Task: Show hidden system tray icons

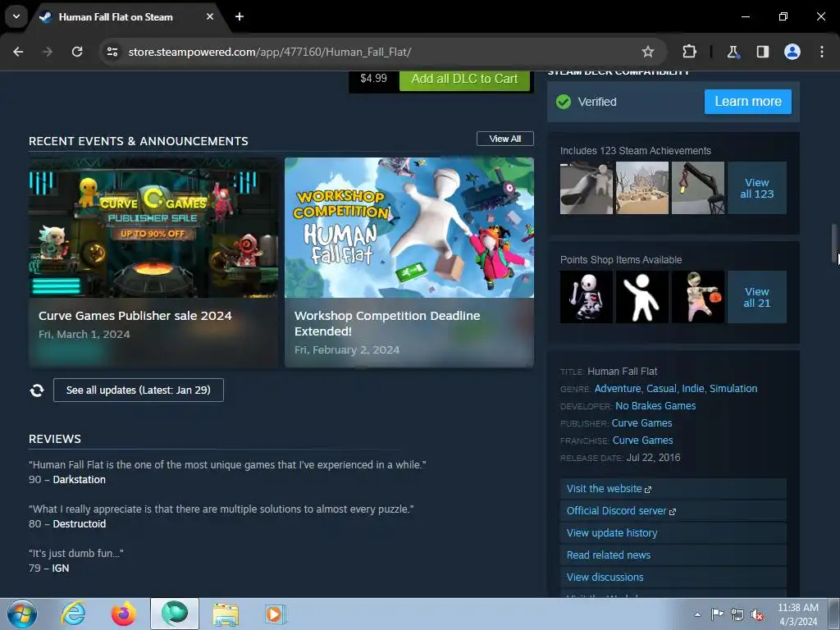Action: [x=697, y=614]
